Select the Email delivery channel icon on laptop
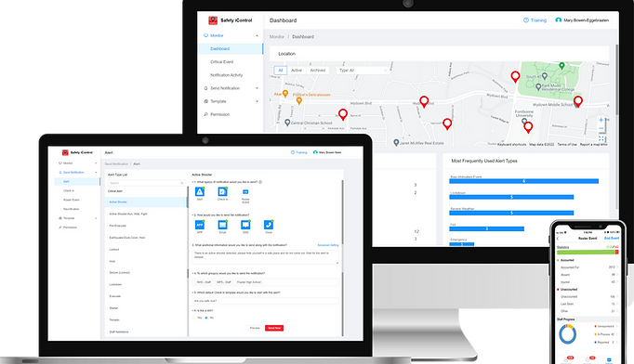634x364 pixels. coord(222,225)
